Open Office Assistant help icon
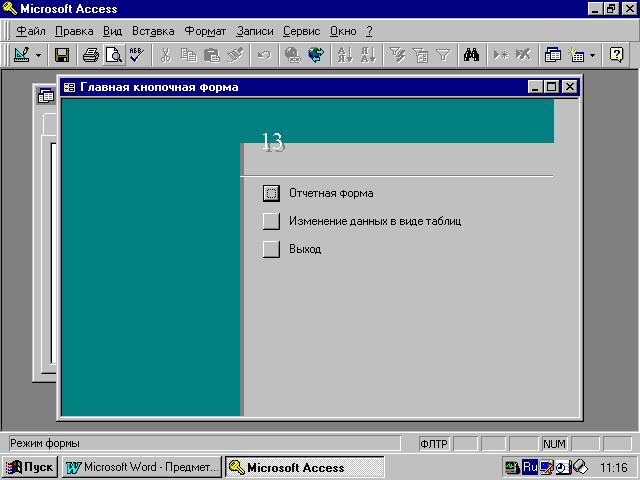The height and width of the screenshot is (480, 640). click(x=616, y=55)
